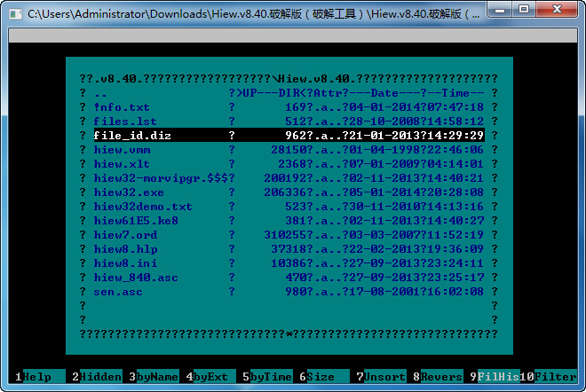Viewport: 586px width, 392px height.
Task: Click date 04-01-2014 of !nfo.txt
Action: point(384,107)
